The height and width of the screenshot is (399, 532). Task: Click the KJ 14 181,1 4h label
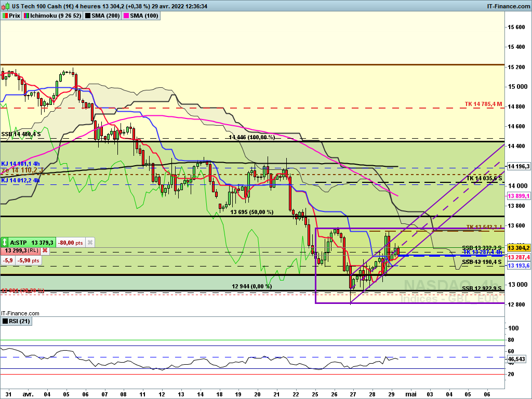[20, 164]
